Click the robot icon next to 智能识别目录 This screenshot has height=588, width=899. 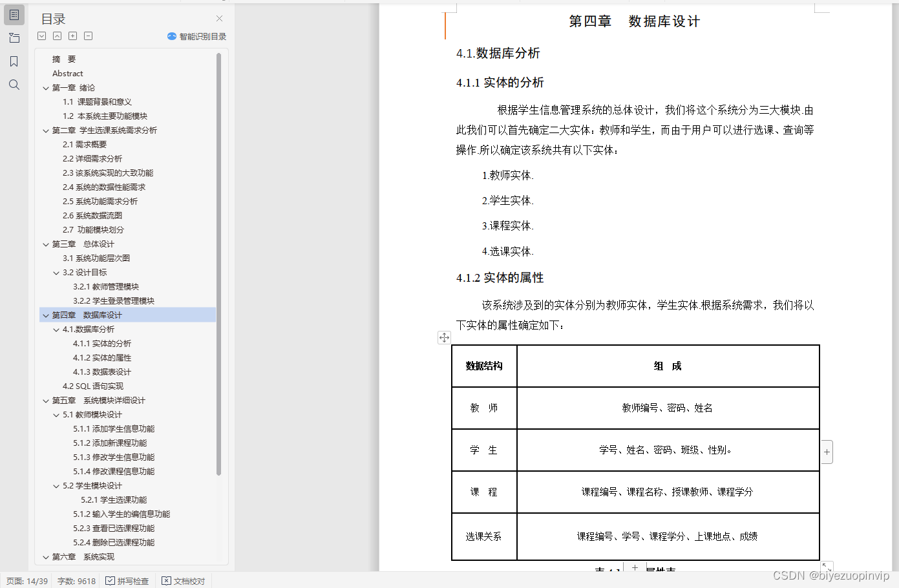[171, 36]
